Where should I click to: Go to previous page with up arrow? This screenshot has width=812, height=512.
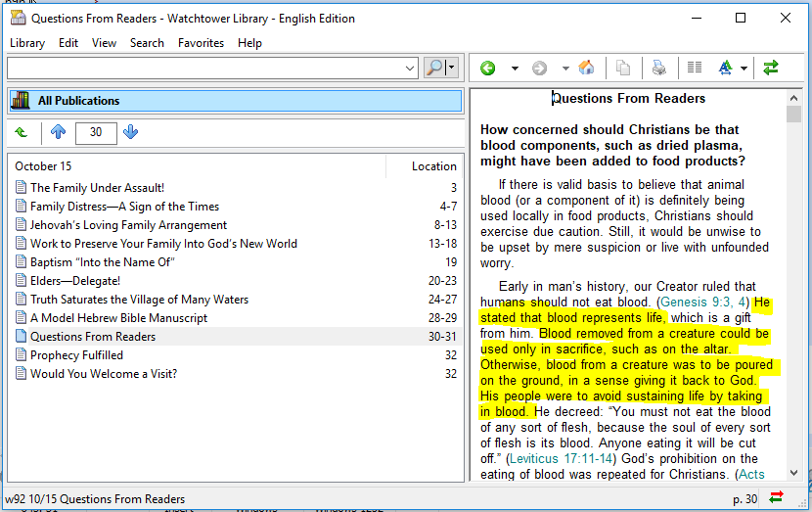[x=58, y=132]
